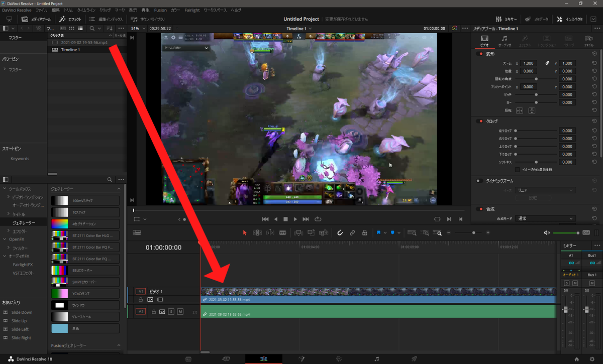Toggle the position lock icon
603x364 pixels.
(365, 233)
